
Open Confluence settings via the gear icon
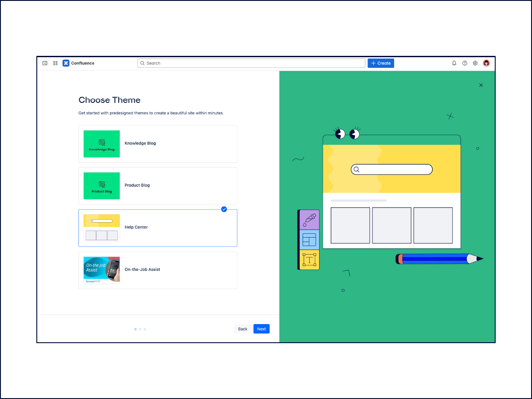[x=475, y=63]
